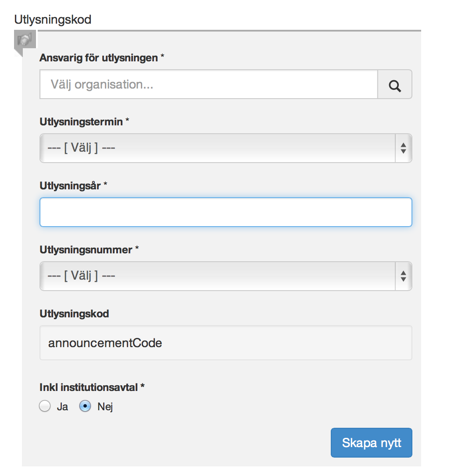Screen dimensions: 458x476
Task: Select the read-only announcementCode field
Action: click(x=226, y=343)
